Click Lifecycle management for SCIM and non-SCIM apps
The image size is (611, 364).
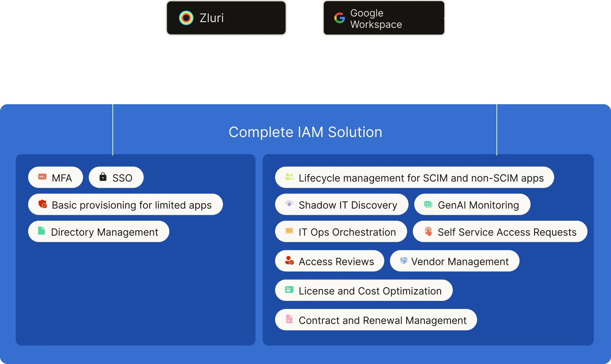click(x=415, y=177)
